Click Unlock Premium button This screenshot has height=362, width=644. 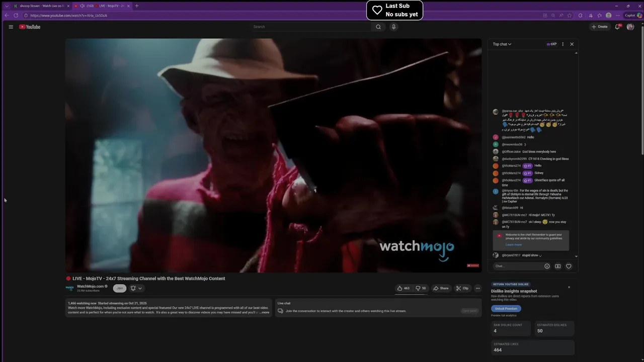[x=506, y=309]
